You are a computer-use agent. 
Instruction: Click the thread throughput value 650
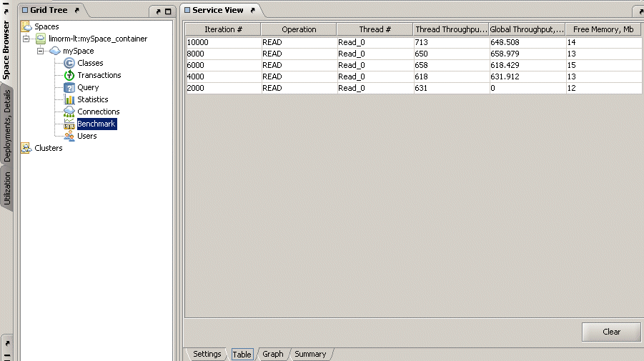click(451, 54)
